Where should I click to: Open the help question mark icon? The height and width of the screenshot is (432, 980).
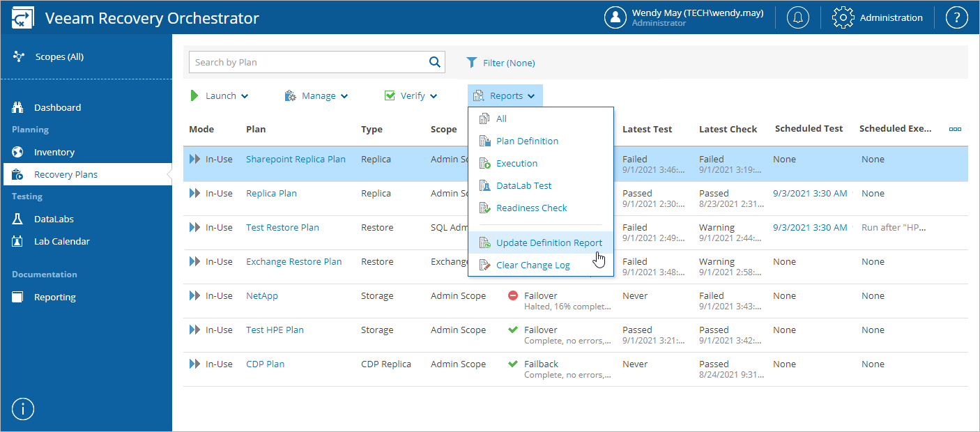(956, 17)
